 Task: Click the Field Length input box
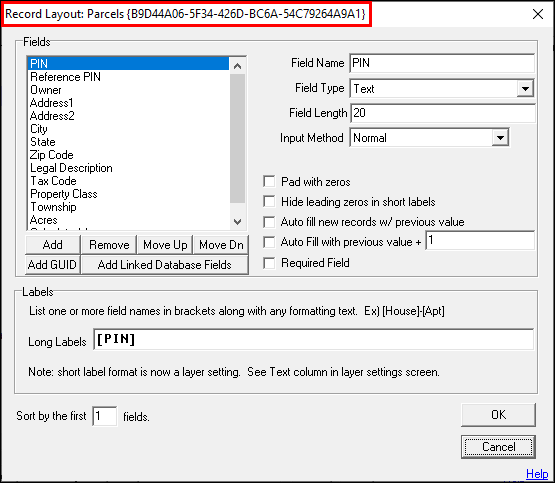coord(442,113)
